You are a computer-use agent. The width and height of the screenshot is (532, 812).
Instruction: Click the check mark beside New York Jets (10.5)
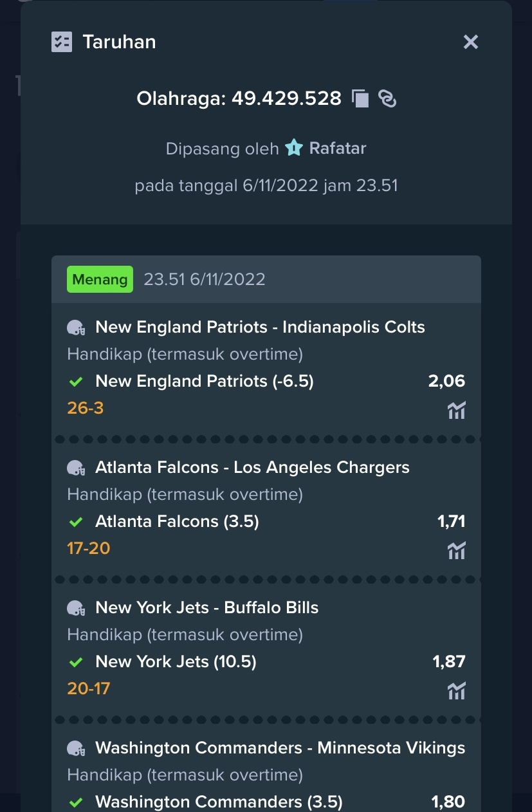pos(76,662)
